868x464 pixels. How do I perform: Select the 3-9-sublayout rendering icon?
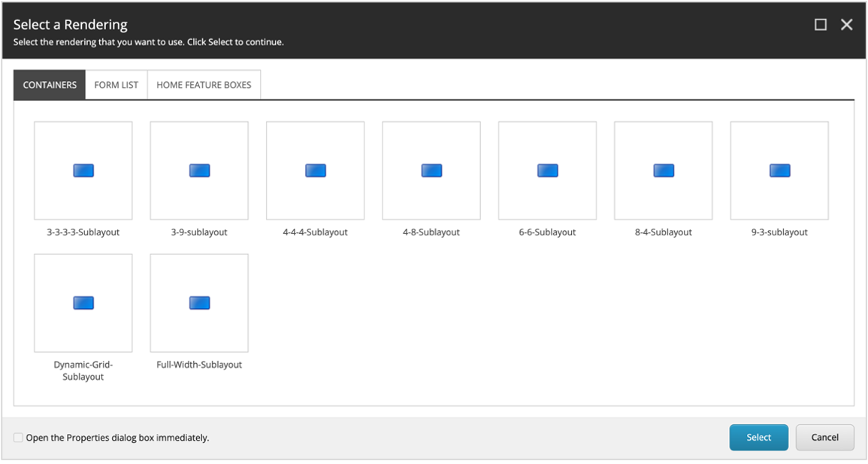198,170
